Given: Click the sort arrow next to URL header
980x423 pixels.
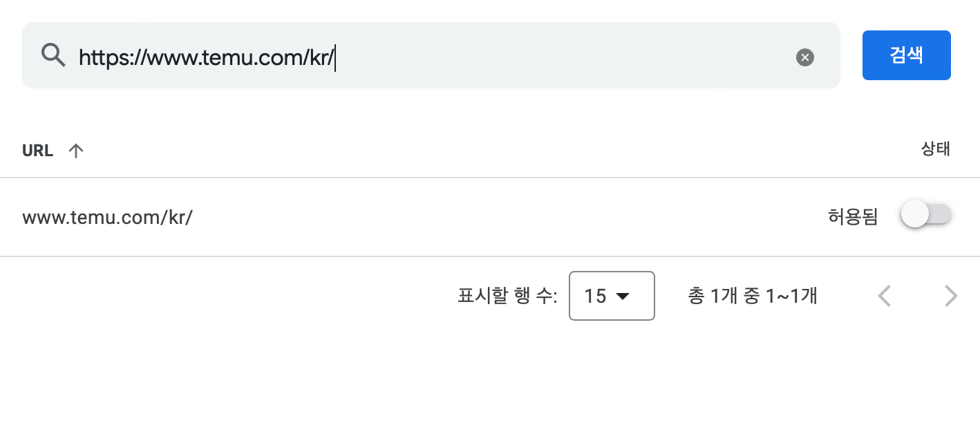Looking at the screenshot, I should click(x=76, y=150).
